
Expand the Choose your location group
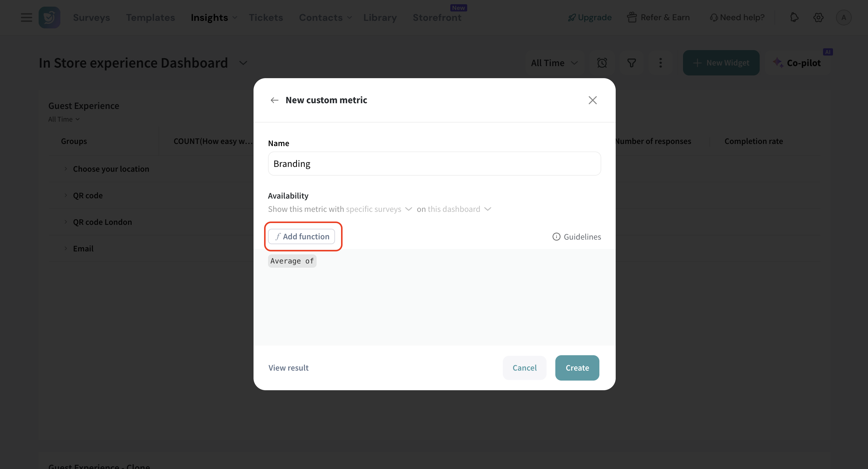pos(66,169)
